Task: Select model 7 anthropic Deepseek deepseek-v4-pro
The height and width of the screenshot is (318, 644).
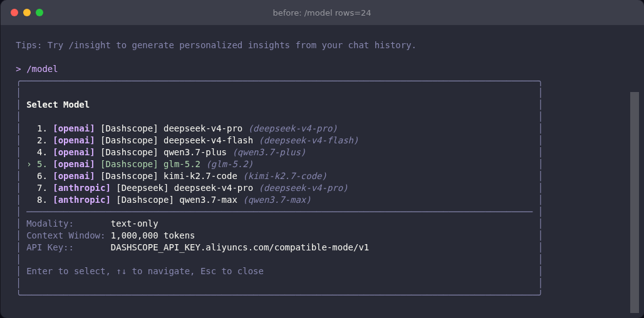Action: click(x=192, y=188)
